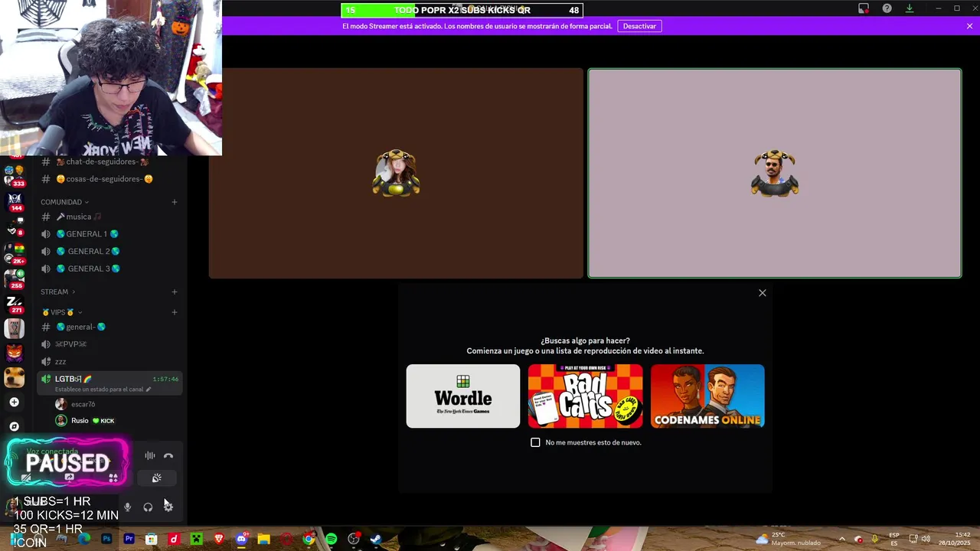Open voice noise suppression waveform icon
The height and width of the screenshot is (551, 980).
[x=149, y=455]
